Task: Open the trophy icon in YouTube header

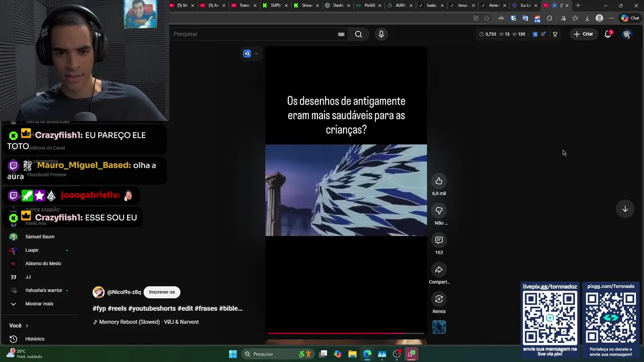Action: pyautogui.click(x=555, y=34)
